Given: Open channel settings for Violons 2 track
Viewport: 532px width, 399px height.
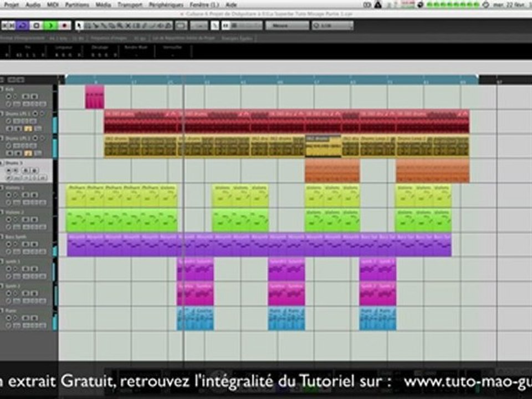Looking at the screenshot, I should coord(8,227).
